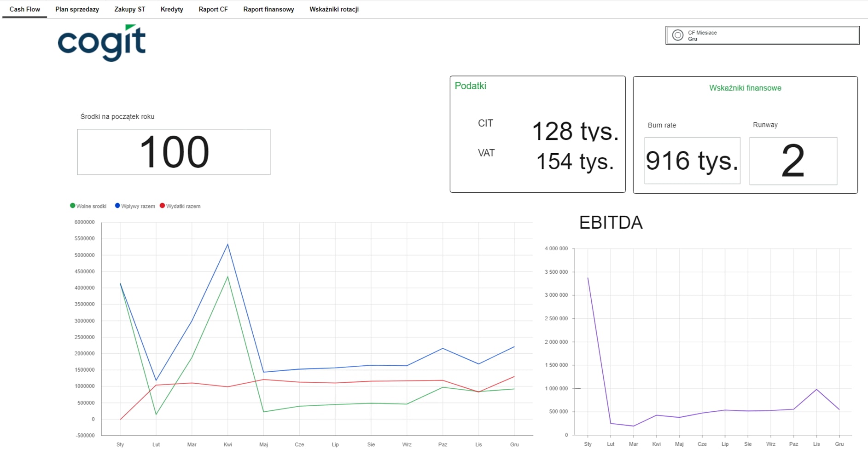This screenshot has height=455, width=868.
Task: Click the Runway label
Action: [x=765, y=125]
